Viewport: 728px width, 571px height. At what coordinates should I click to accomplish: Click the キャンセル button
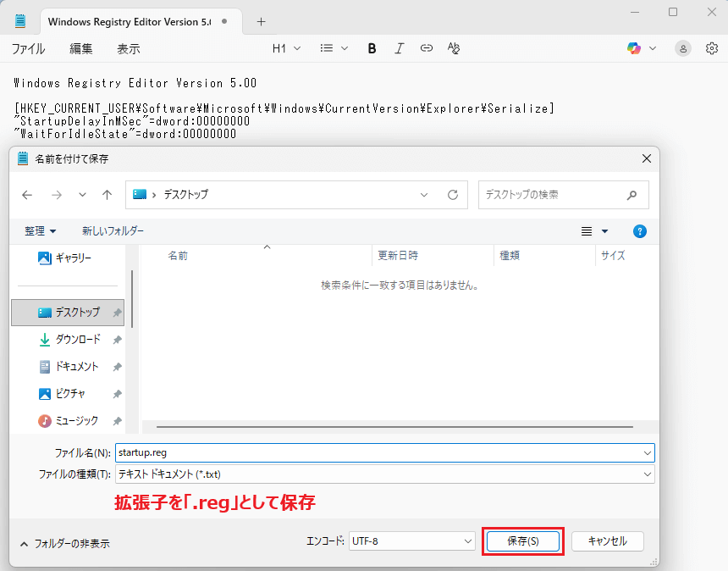click(607, 541)
